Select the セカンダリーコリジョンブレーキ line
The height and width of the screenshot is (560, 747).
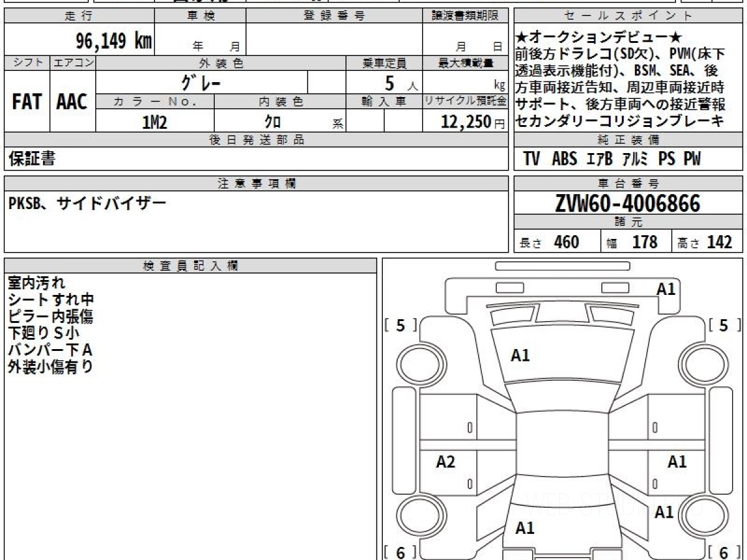pos(621,121)
